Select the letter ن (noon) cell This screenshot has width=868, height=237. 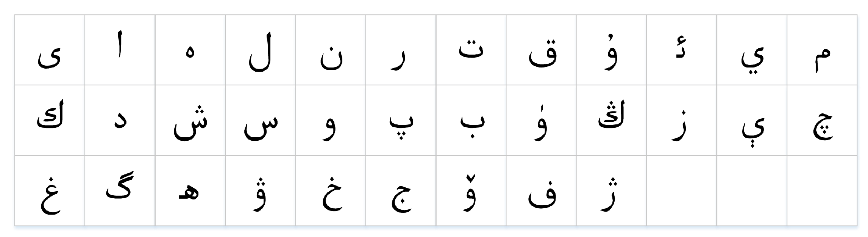point(331,50)
